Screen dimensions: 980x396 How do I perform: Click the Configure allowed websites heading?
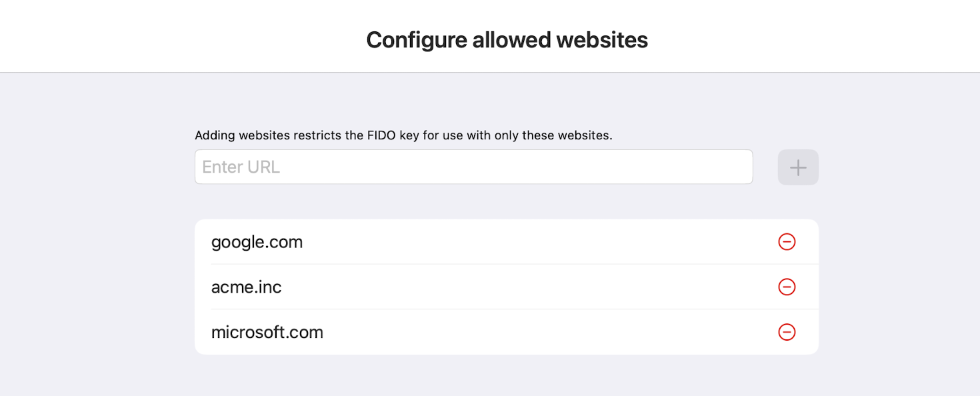pos(507,40)
